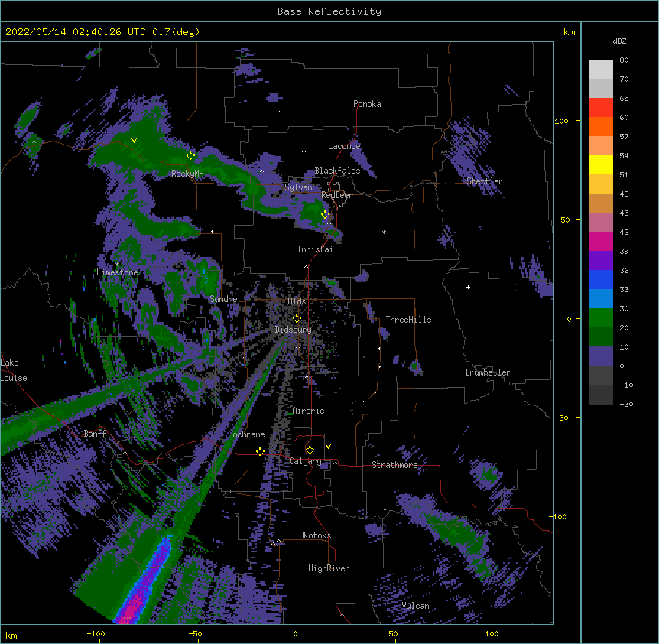
Task: Click the Ponoka city label
Action: (x=367, y=104)
